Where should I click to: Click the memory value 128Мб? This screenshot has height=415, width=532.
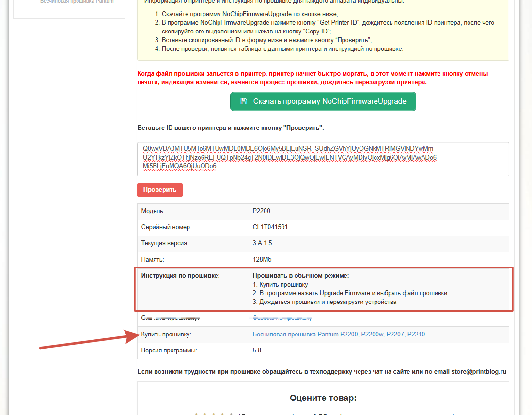point(263,259)
